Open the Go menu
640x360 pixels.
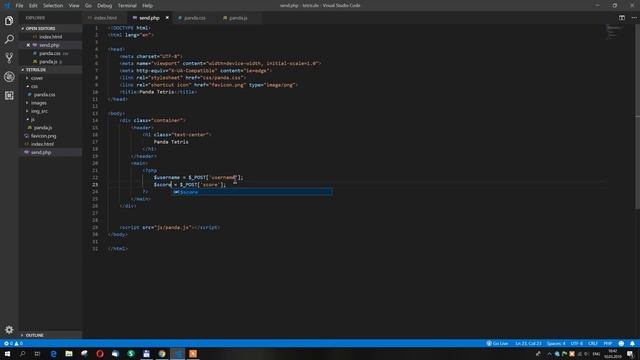click(88, 6)
